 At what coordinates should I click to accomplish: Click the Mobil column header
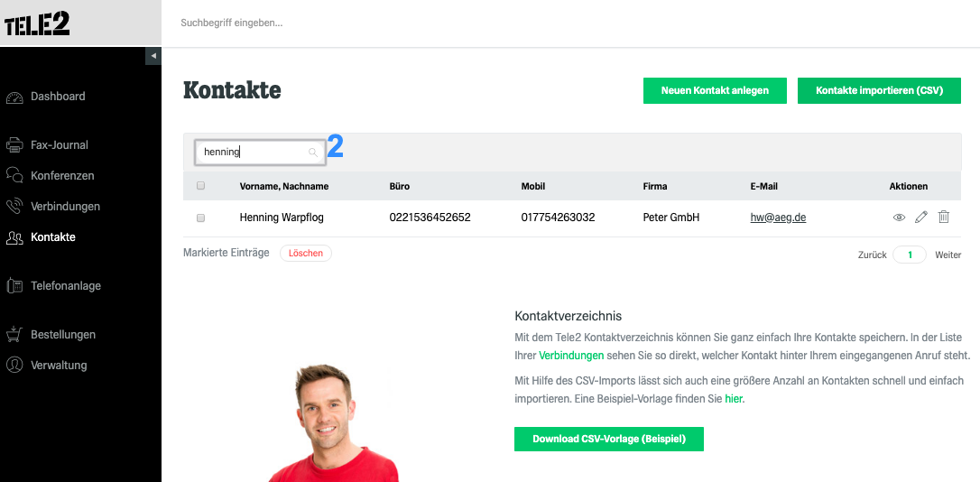pos(533,186)
